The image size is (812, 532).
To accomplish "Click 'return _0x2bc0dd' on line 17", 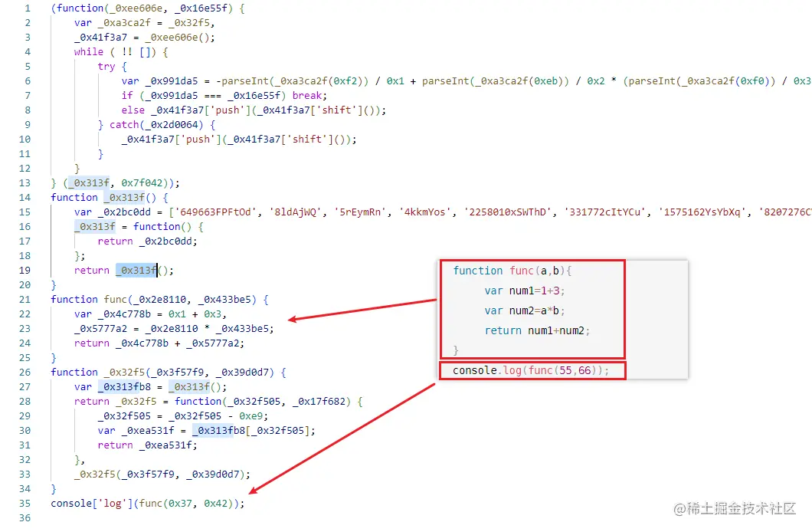I will 145,241.
